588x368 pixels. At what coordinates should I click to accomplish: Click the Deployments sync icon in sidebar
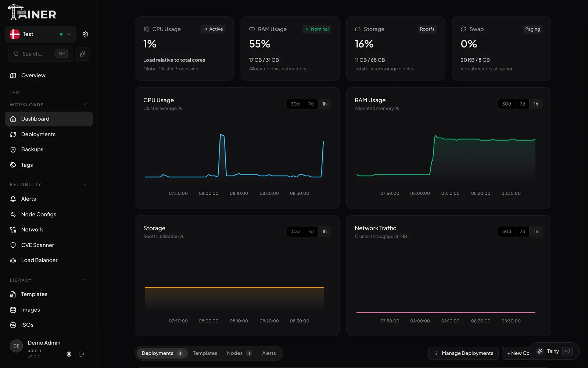click(13, 134)
